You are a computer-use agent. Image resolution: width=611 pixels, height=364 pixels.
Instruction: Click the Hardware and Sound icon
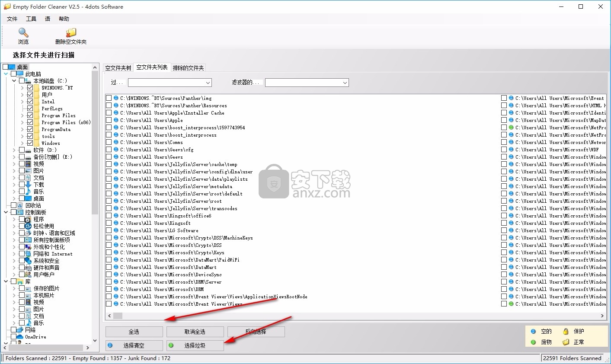point(29,268)
